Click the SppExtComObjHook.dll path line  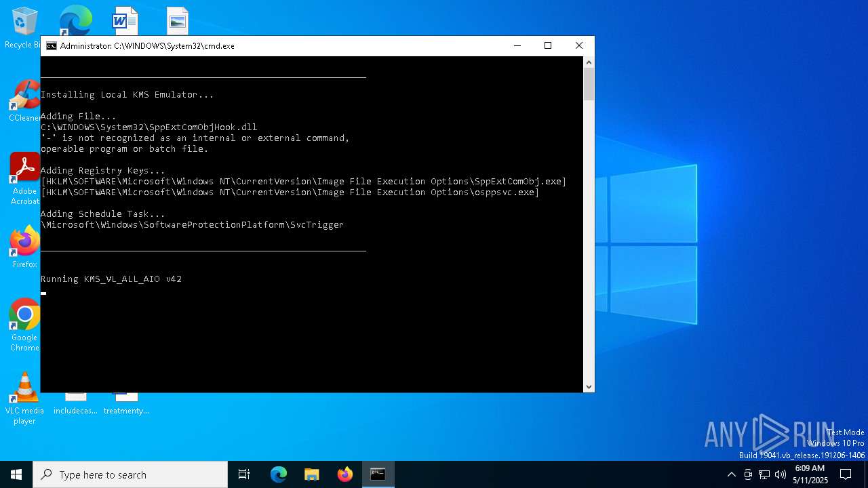point(149,127)
